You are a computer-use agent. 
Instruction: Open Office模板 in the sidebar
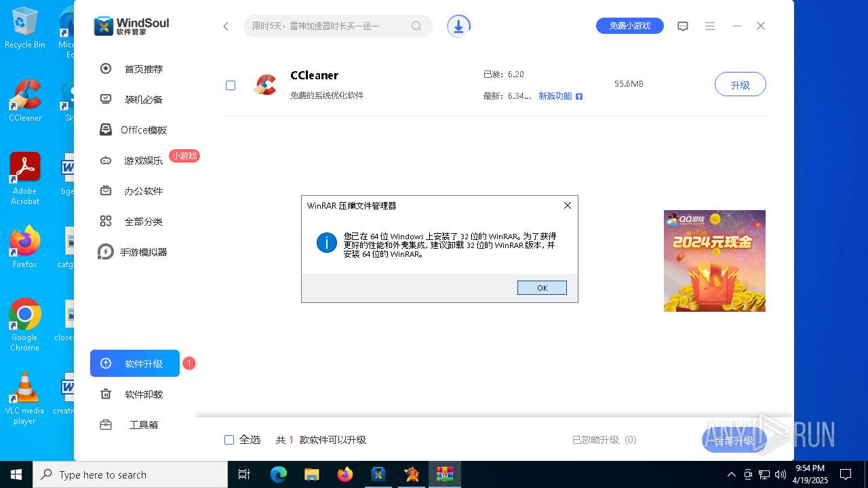click(144, 130)
